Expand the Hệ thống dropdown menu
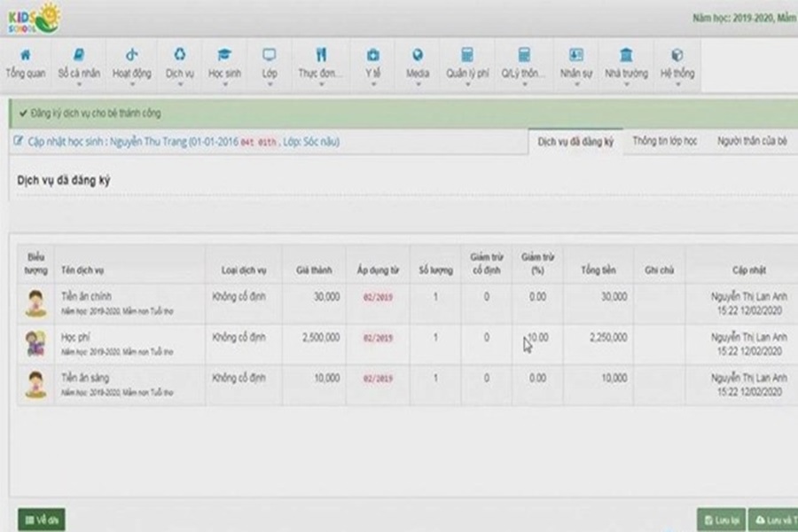 coord(677,85)
